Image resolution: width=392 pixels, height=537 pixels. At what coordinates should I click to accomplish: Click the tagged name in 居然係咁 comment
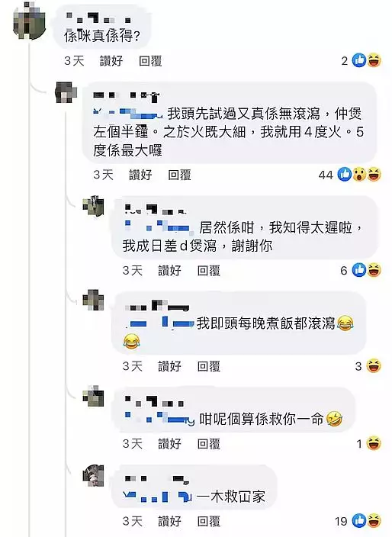click(158, 227)
